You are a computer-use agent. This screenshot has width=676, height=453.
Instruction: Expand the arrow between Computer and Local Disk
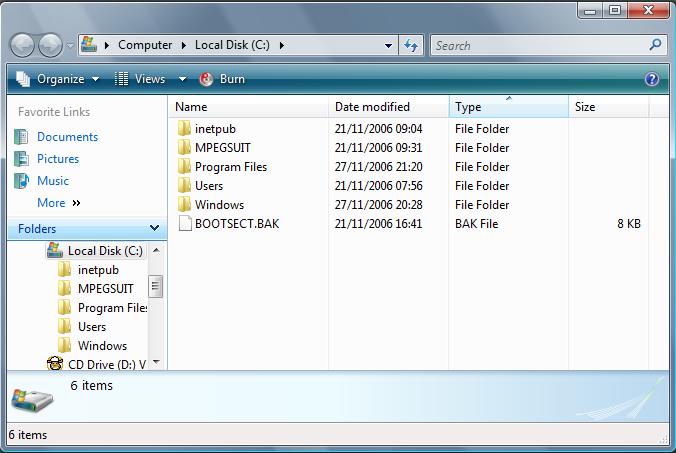pyautogui.click(x=184, y=45)
